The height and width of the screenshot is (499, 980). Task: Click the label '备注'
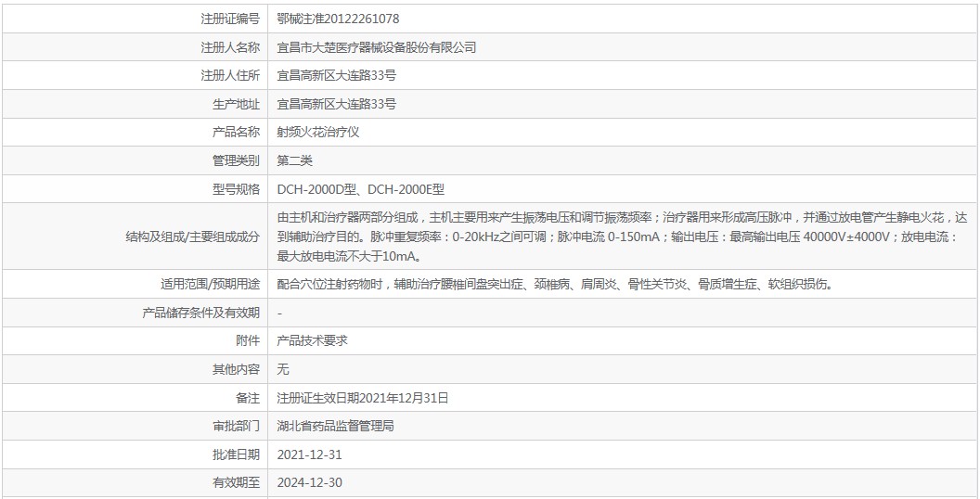point(248,398)
